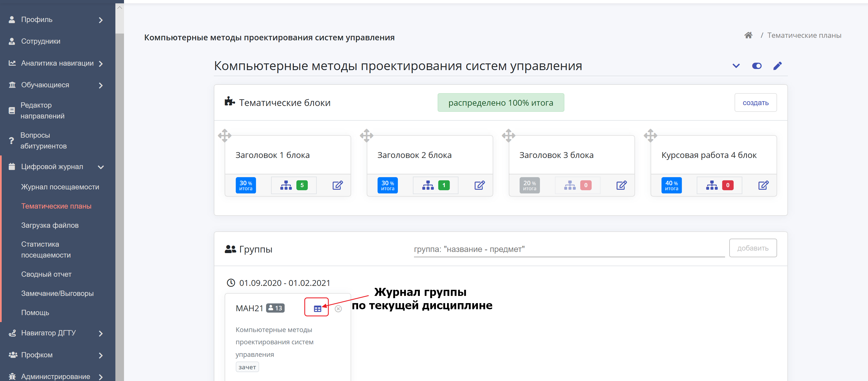This screenshot has height=381, width=868.
Task: Click green count badge 1
Action: pyautogui.click(x=443, y=185)
